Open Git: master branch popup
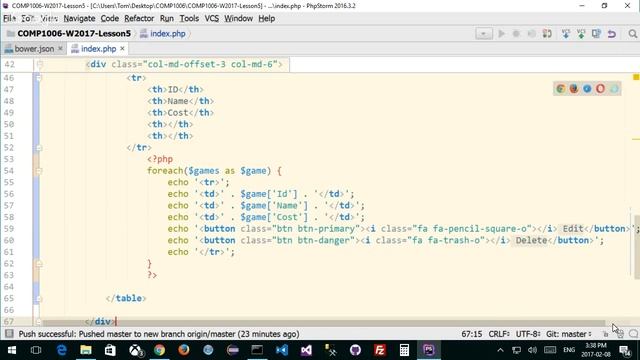The image size is (640, 360). [568, 334]
